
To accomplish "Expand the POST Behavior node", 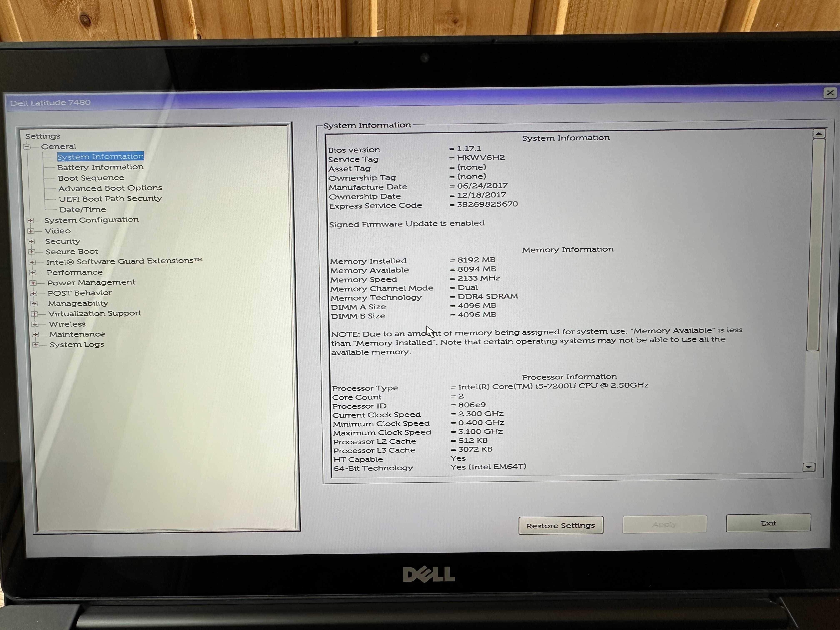I will pyautogui.click(x=34, y=293).
